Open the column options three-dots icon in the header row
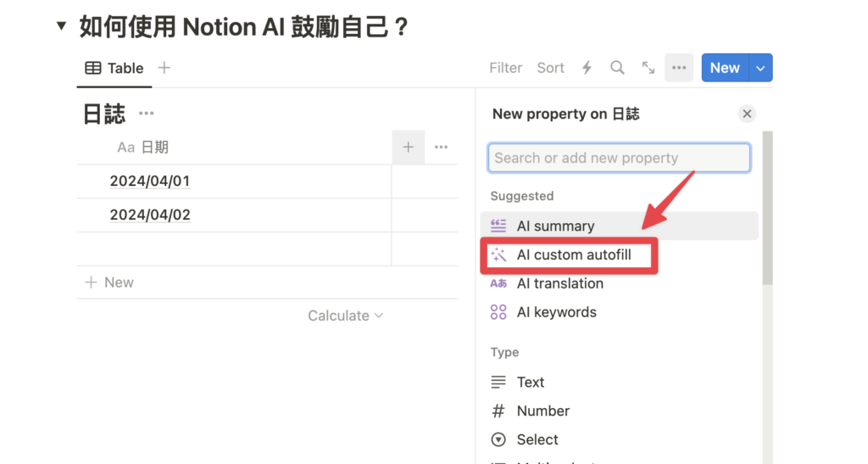The width and height of the screenshot is (868, 464). coord(441,148)
